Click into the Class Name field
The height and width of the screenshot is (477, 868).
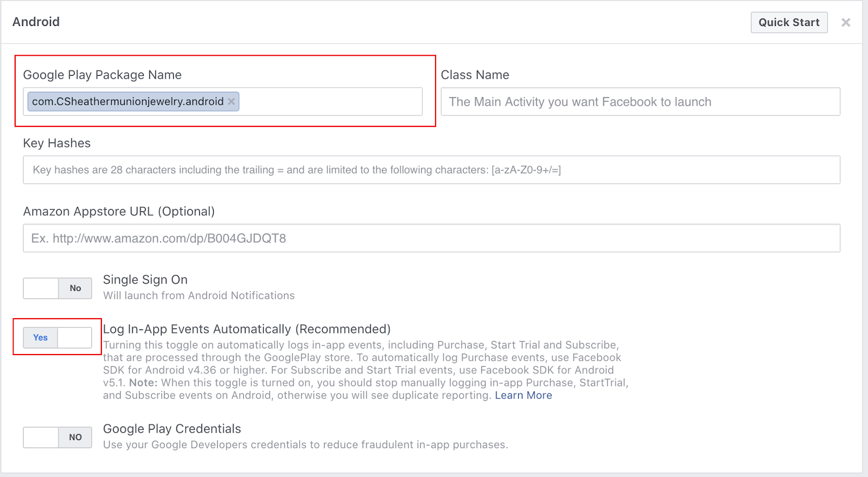(x=640, y=101)
